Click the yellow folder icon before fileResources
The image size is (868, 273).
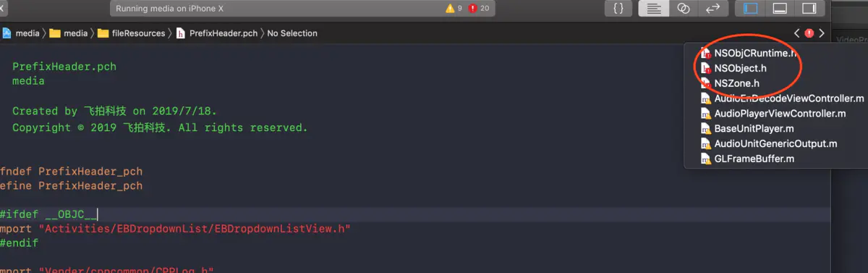point(103,33)
